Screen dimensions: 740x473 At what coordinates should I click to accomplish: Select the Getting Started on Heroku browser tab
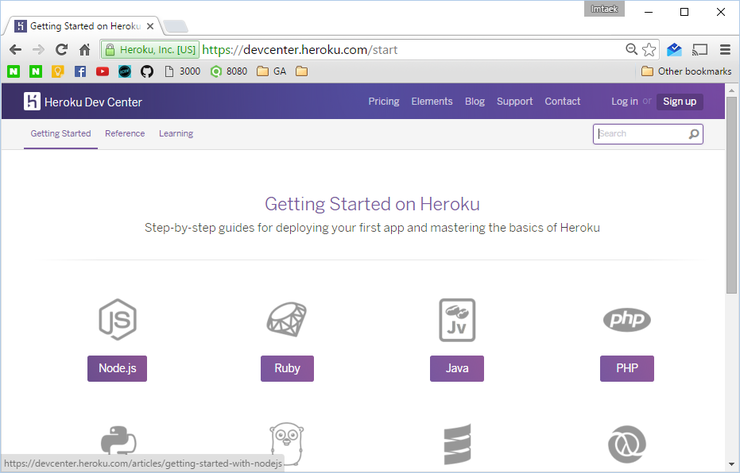(x=83, y=26)
